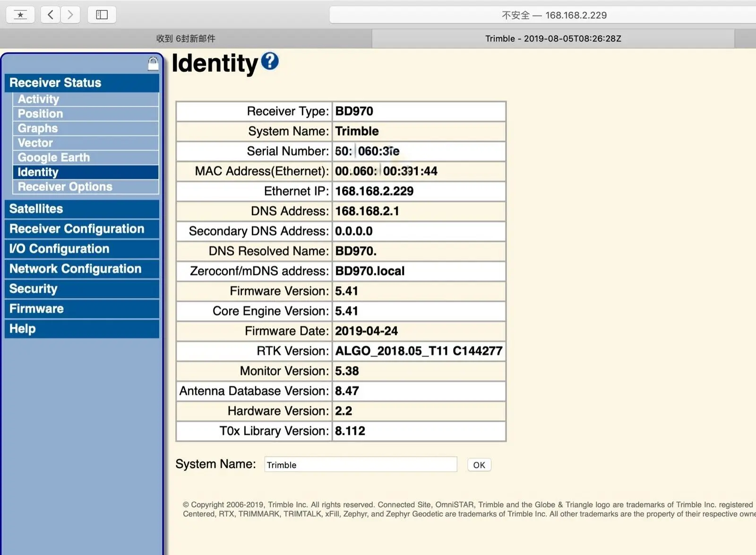Select the Firmware Version value 5.41
Image resolution: width=756 pixels, height=555 pixels.
click(347, 291)
